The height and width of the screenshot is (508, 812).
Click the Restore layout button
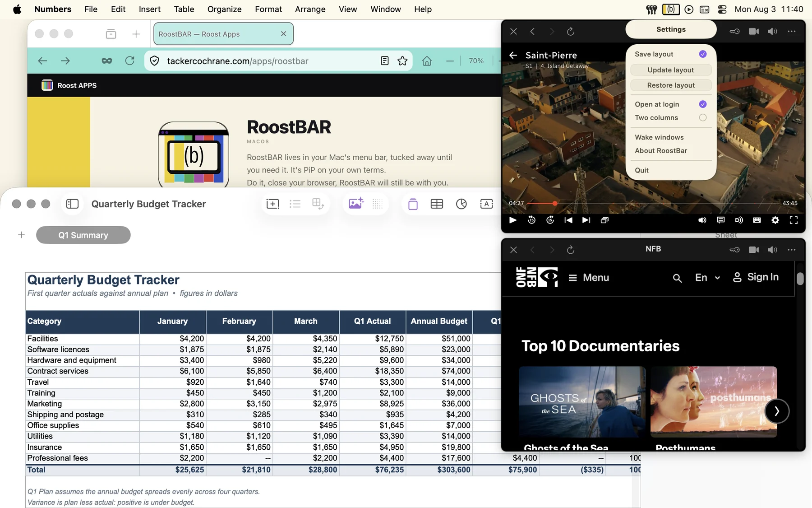tap(671, 85)
